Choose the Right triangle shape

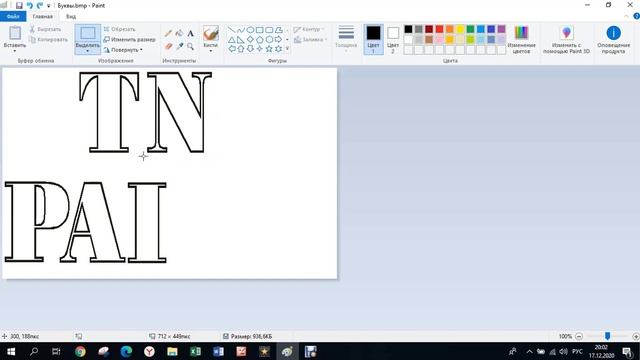click(241, 40)
